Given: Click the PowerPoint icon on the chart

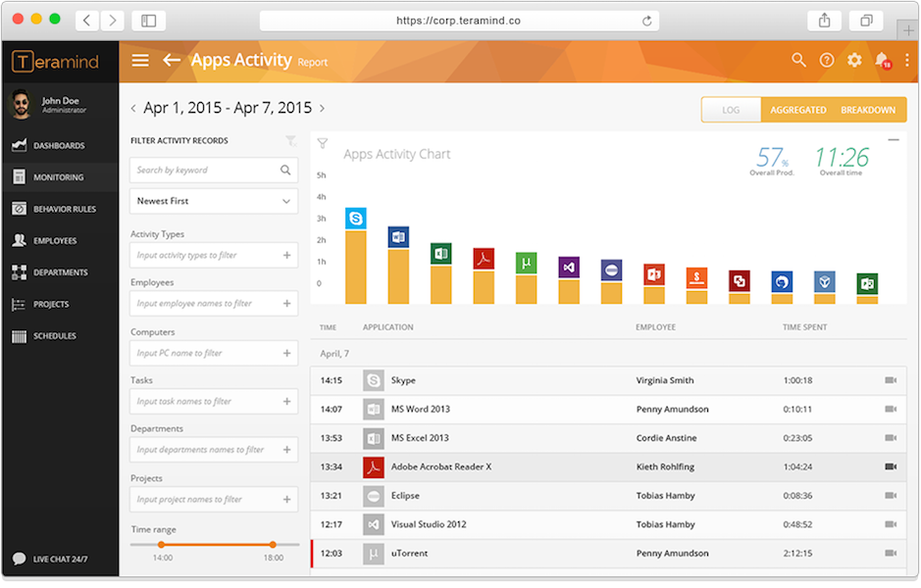Looking at the screenshot, I should tap(654, 274).
